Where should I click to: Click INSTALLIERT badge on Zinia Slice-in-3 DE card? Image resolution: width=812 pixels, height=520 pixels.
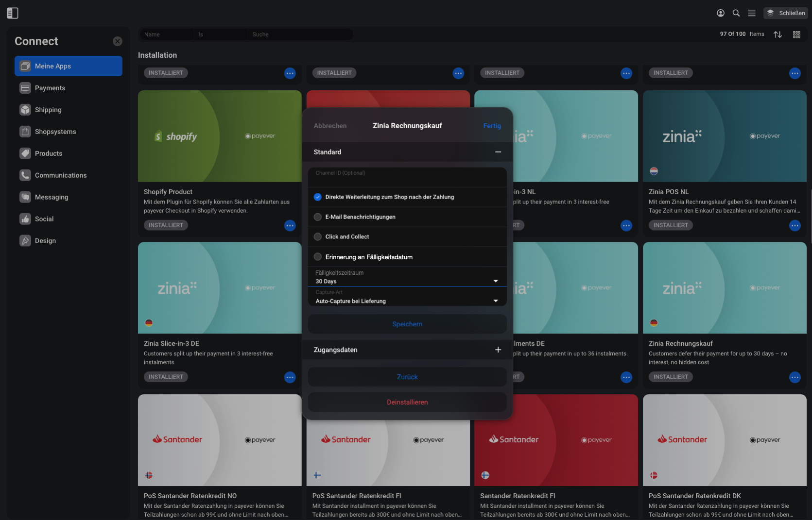point(166,377)
